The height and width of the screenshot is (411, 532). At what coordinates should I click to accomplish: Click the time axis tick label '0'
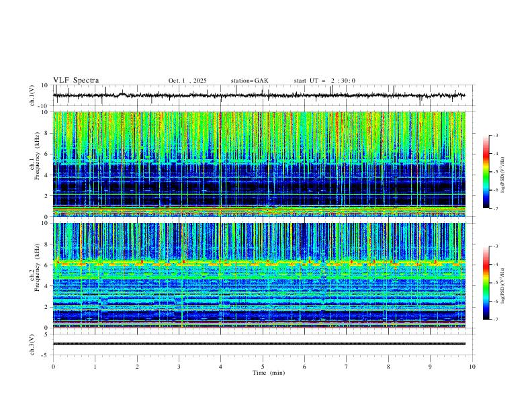[x=53, y=367]
